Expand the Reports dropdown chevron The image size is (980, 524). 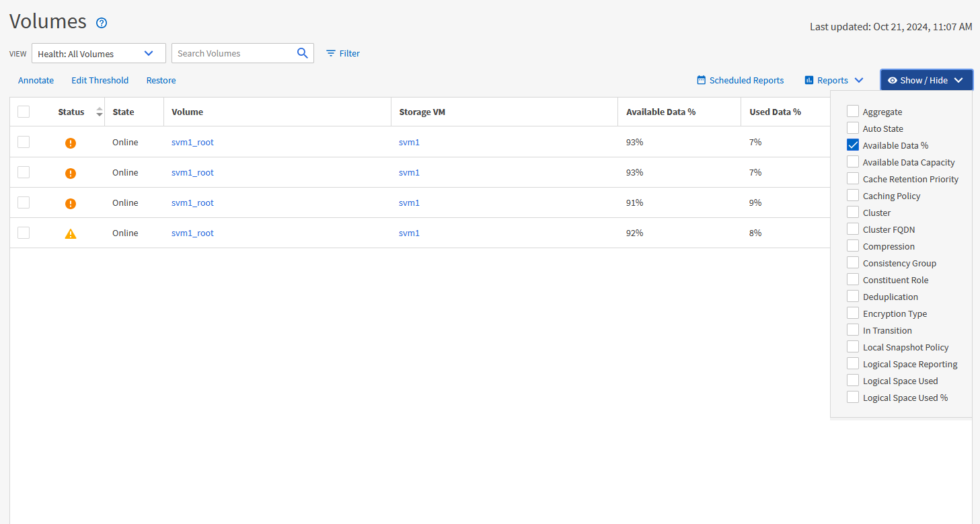(860, 79)
